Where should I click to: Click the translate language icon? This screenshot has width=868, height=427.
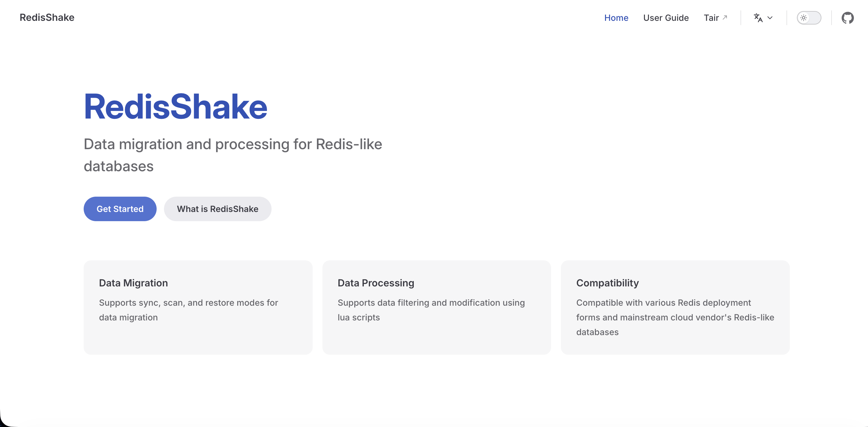(758, 18)
